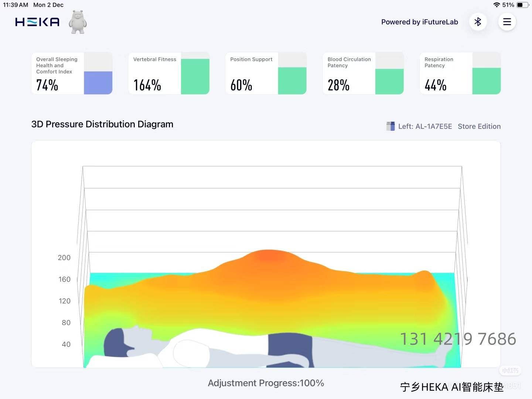Image resolution: width=532 pixels, height=399 pixels.
Task: Open the Blood Circulation Patency card
Action: (x=349, y=73)
